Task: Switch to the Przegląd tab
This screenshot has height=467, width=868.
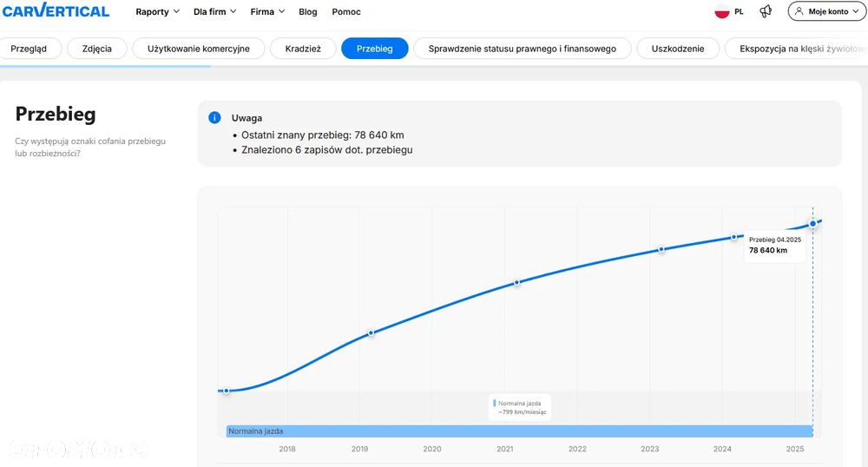Action: click(30, 49)
